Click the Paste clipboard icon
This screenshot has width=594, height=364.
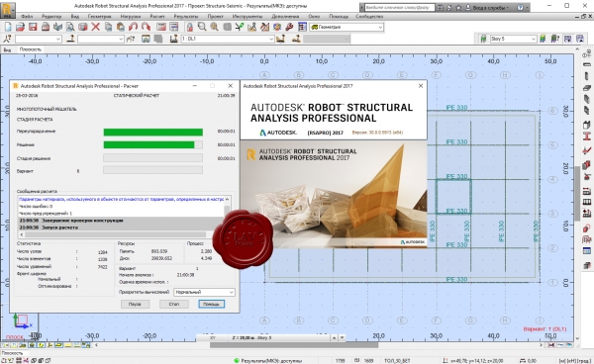(x=121, y=27)
